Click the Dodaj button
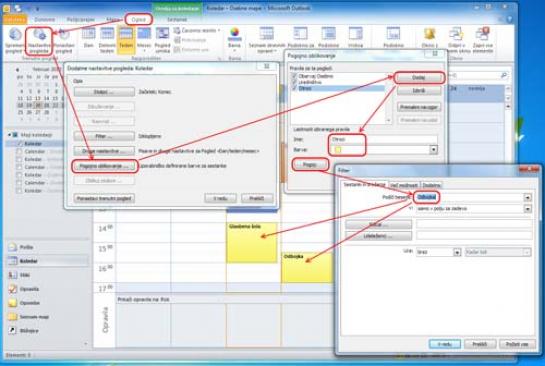The width and height of the screenshot is (545, 366). pyautogui.click(x=419, y=78)
